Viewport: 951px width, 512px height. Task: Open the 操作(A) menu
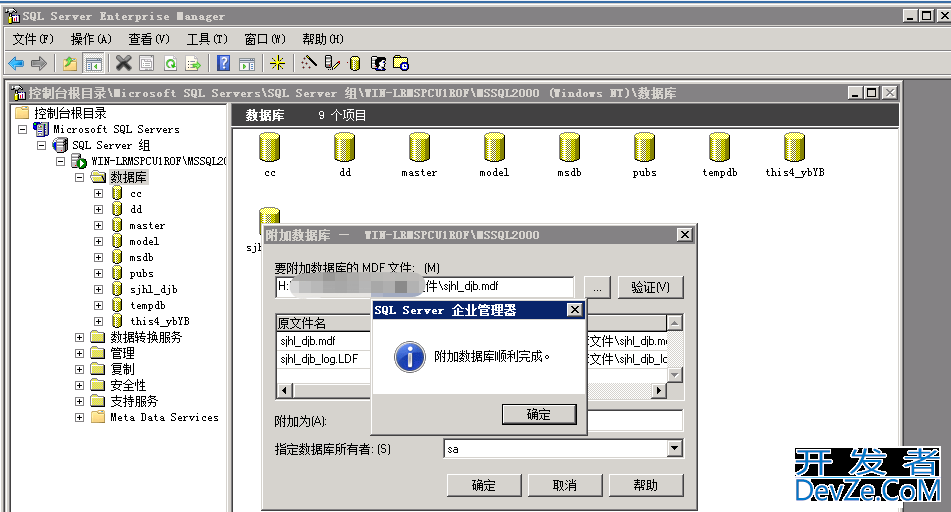click(x=91, y=39)
